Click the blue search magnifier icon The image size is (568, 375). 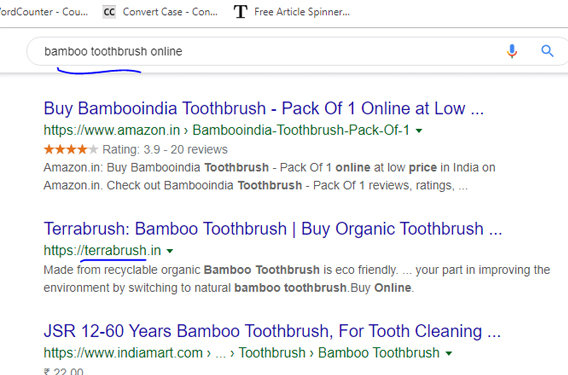coord(547,51)
